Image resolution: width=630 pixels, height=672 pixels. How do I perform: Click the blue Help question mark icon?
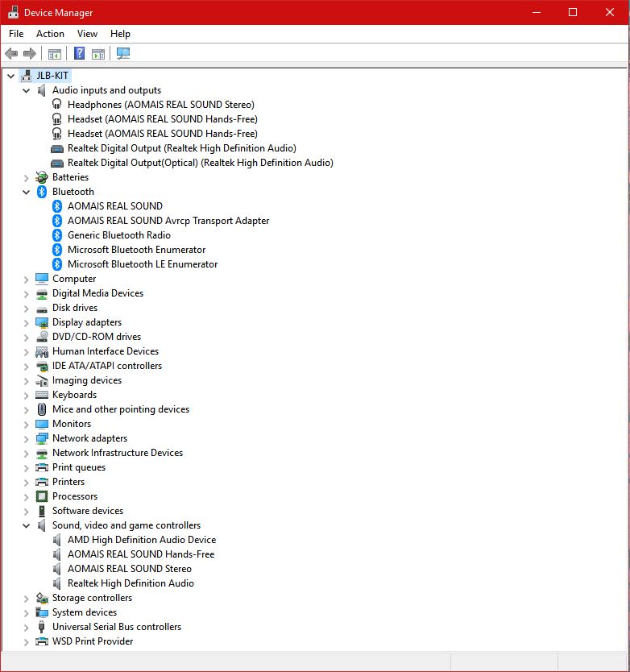click(x=79, y=53)
